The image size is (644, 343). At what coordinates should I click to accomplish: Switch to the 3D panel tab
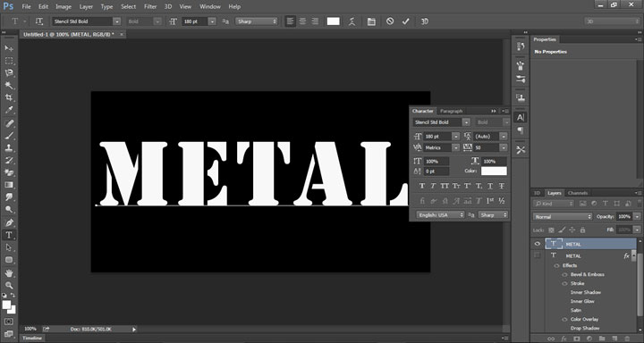[x=537, y=193]
